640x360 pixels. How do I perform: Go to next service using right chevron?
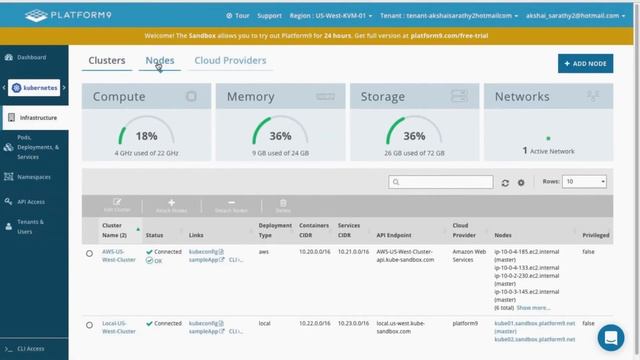[x=64, y=88]
